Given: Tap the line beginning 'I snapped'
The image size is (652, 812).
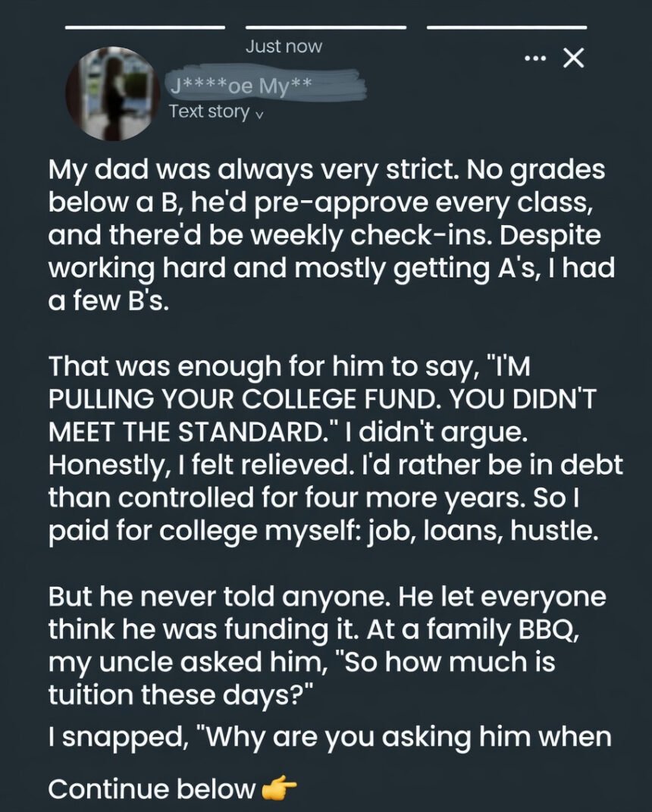Looking at the screenshot, I should tap(329, 736).
